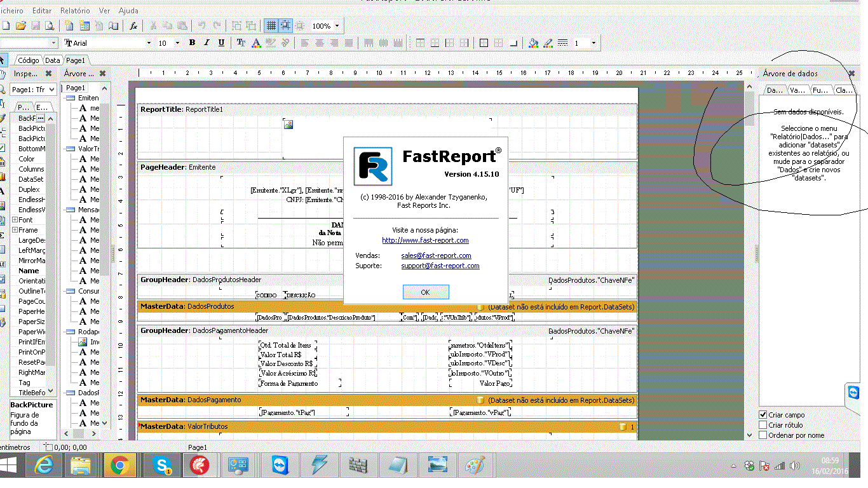Choose a background fill color
868x488 pixels.
click(533, 43)
